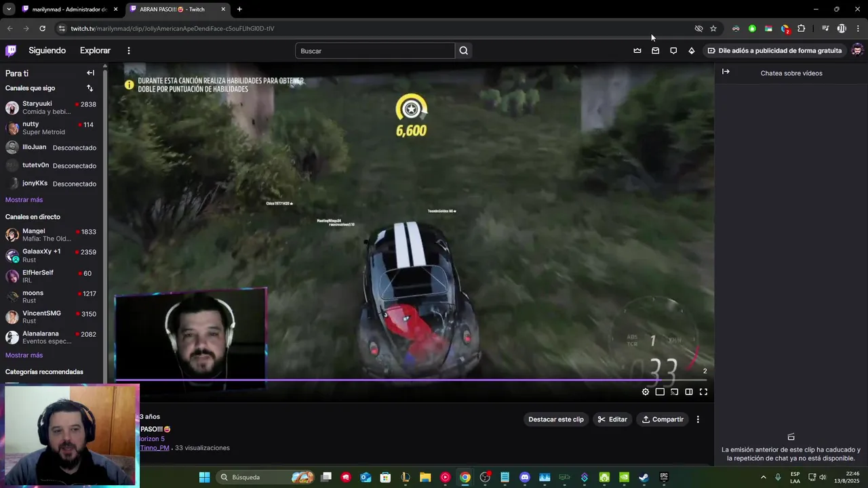
Task: Open VincentSMG Rust channel
Action: coord(51,317)
